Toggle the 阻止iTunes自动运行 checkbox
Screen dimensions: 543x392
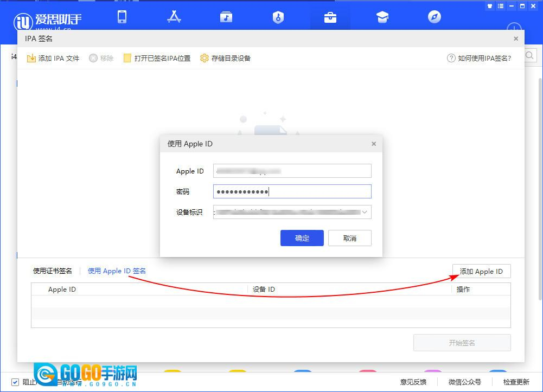coord(15,382)
